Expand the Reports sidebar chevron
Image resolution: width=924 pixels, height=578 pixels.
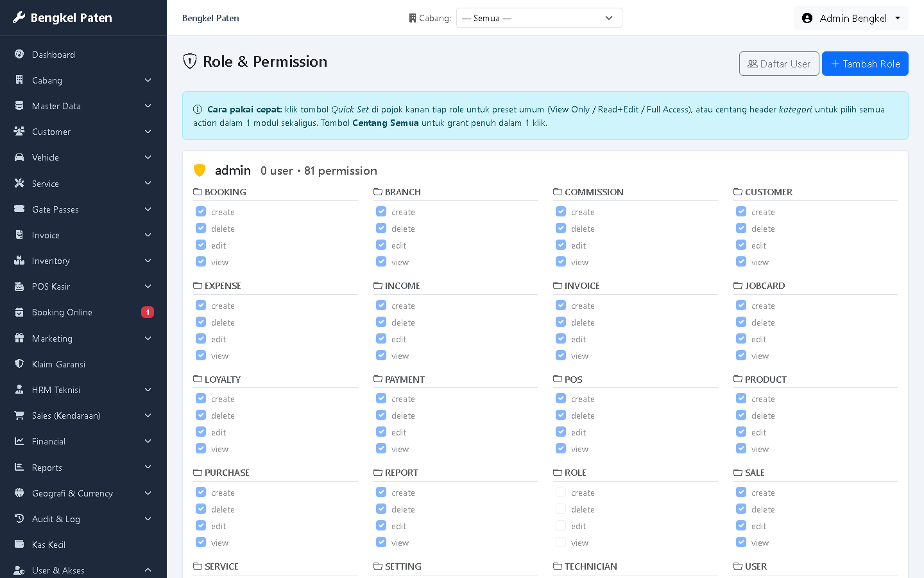(x=148, y=468)
